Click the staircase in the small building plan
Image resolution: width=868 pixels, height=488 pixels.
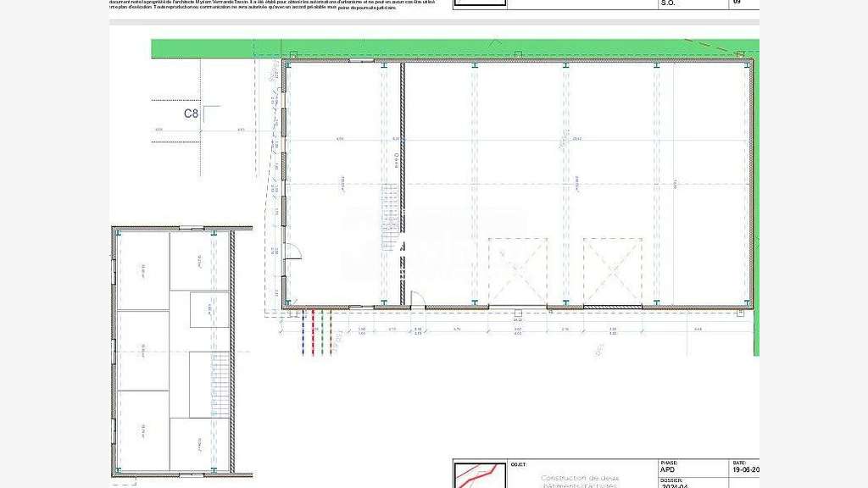220,385
